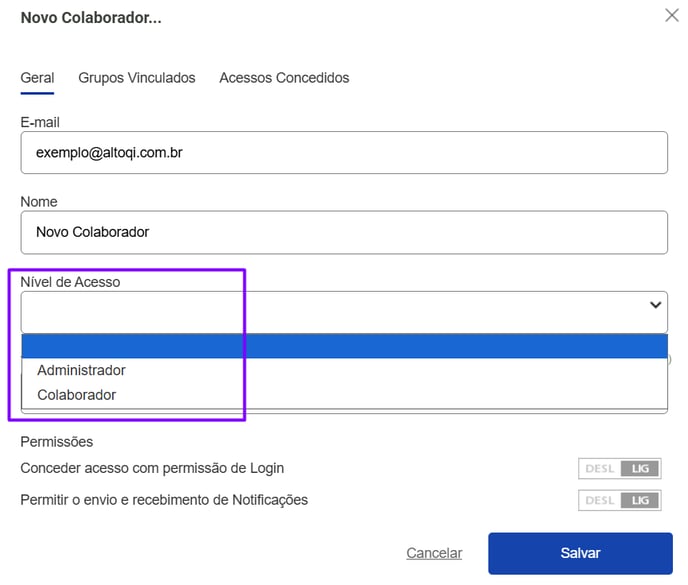Cancel via the Cancelar link
The width and height of the screenshot is (688, 585).
(434, 553)
